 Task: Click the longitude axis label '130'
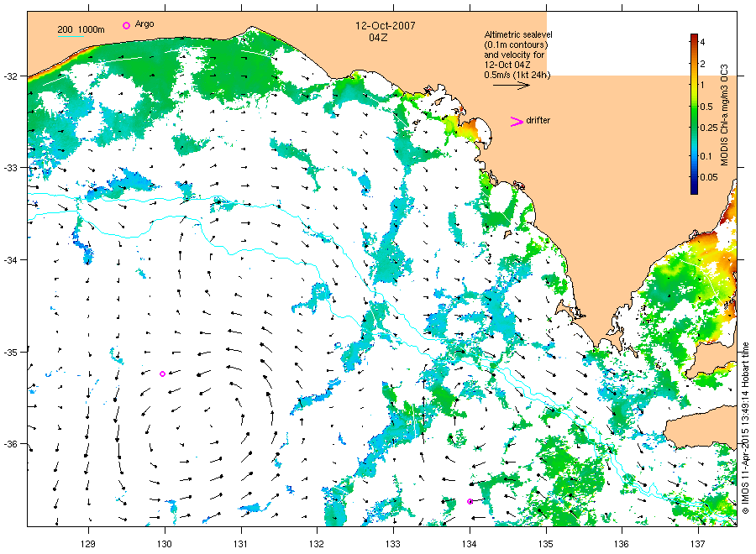click(165, 544)
